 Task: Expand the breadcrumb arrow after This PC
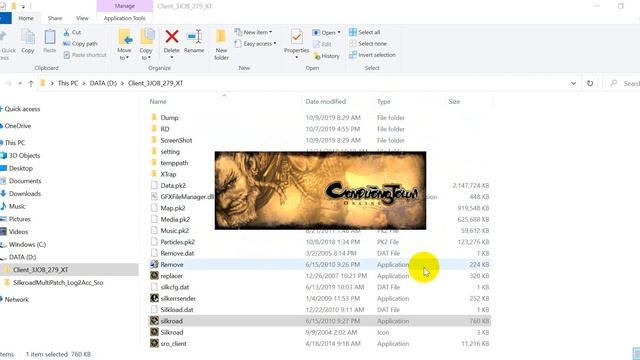pos(84,83)
